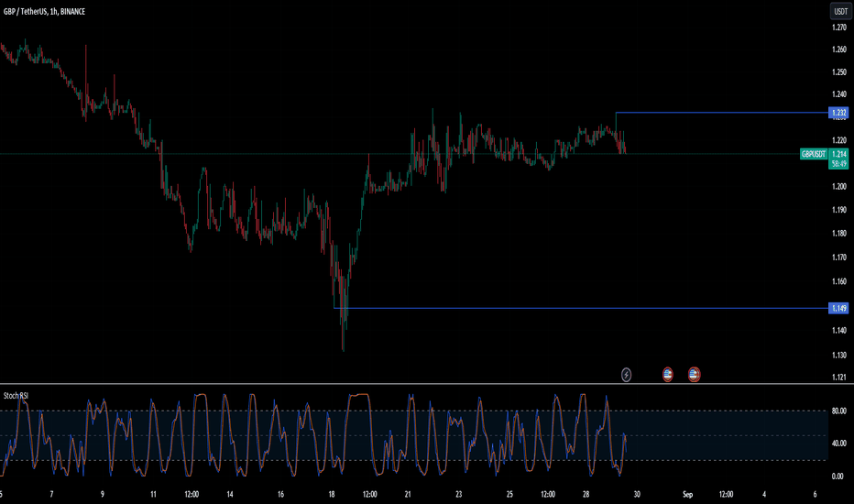This screenshot has width=854, height=504.
Task: Click the 40.00 Stoch RSI scale value
Action: point(838,444)
